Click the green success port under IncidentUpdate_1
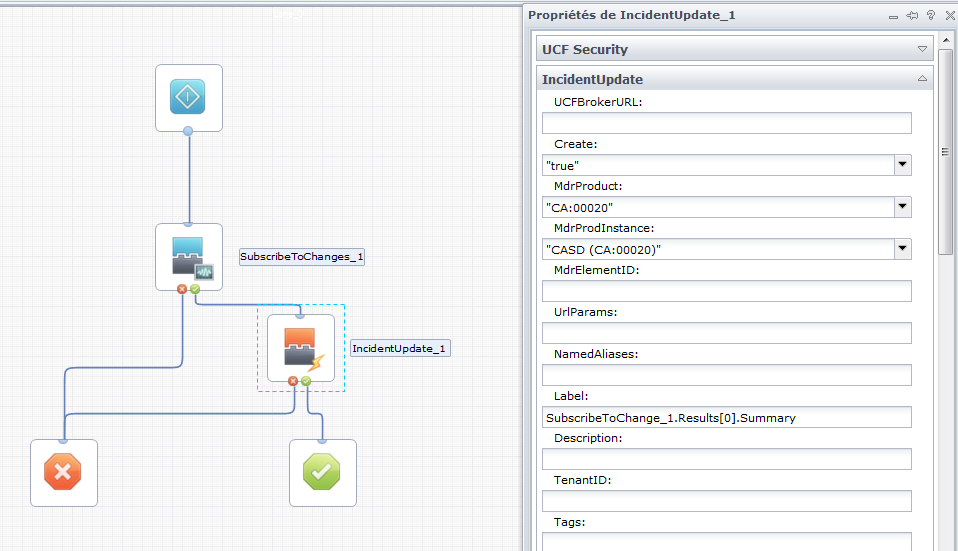 306,381
